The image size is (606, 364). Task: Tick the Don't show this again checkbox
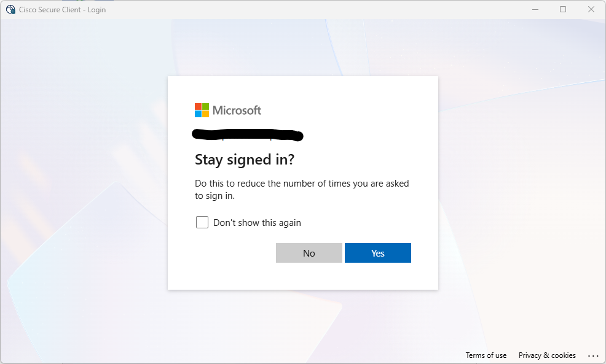pos(202,222)
